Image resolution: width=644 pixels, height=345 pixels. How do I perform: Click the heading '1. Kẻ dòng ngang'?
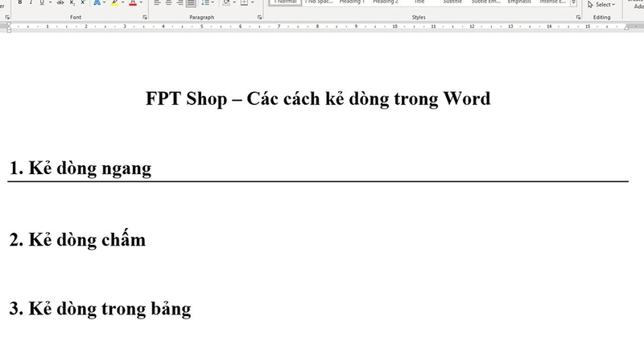[x=80, y=168]
